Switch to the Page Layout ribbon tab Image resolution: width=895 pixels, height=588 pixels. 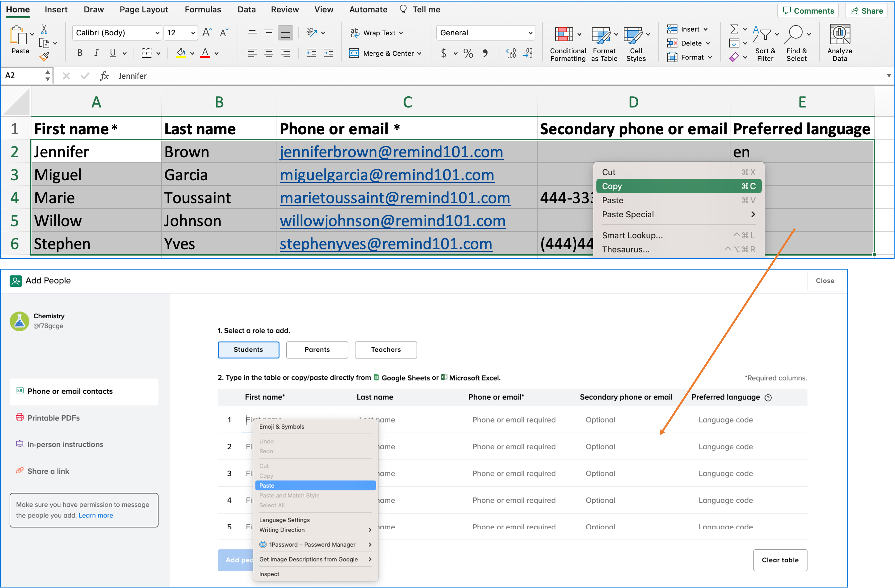point(144,9)
